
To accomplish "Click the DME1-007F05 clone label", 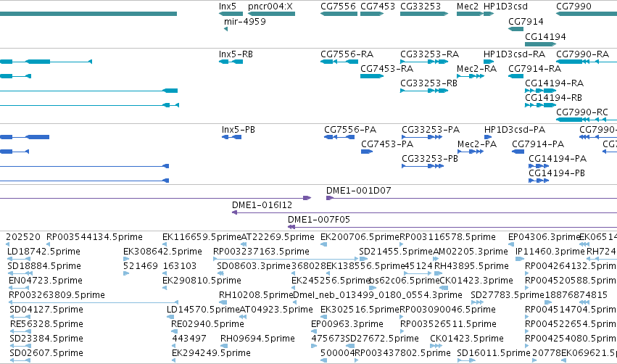I will click(319, 220).
